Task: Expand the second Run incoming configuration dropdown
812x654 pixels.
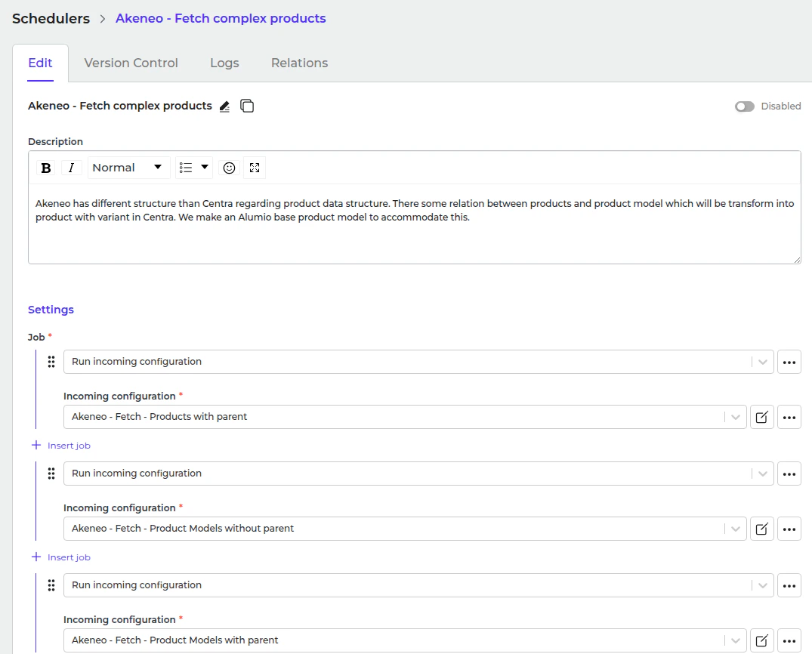Action: coord(763,474)
